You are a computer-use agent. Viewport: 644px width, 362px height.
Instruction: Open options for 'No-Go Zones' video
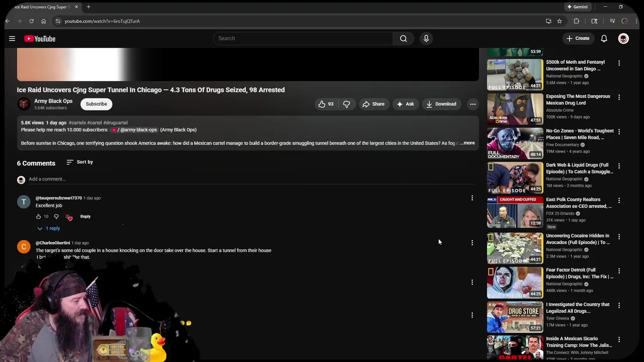coord(619,132)
